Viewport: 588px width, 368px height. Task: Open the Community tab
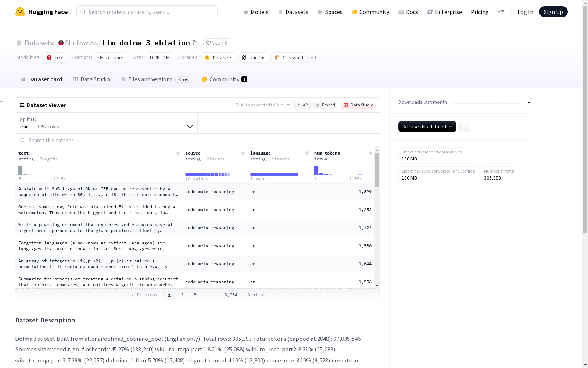[224, 79]
